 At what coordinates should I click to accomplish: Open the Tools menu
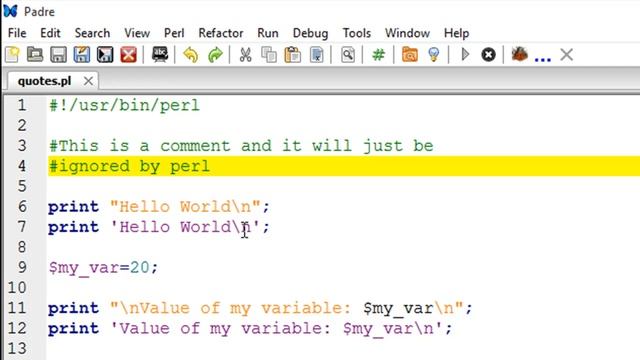356,33
